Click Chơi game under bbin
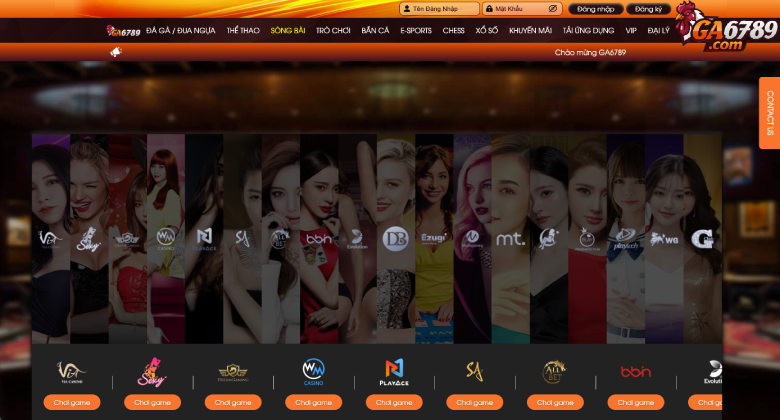The height and width of the screenshot is (420, 780). pyautogui.click(x=636, y=402)
